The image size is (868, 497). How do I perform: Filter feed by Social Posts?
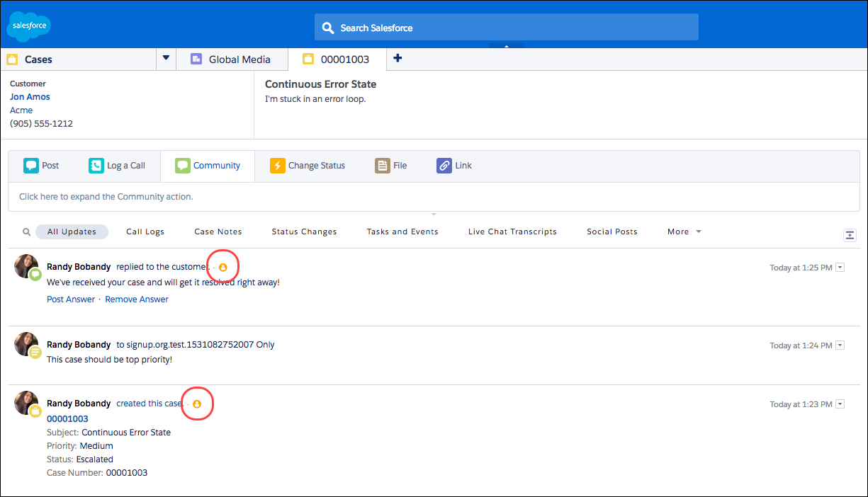pos(612,232)
